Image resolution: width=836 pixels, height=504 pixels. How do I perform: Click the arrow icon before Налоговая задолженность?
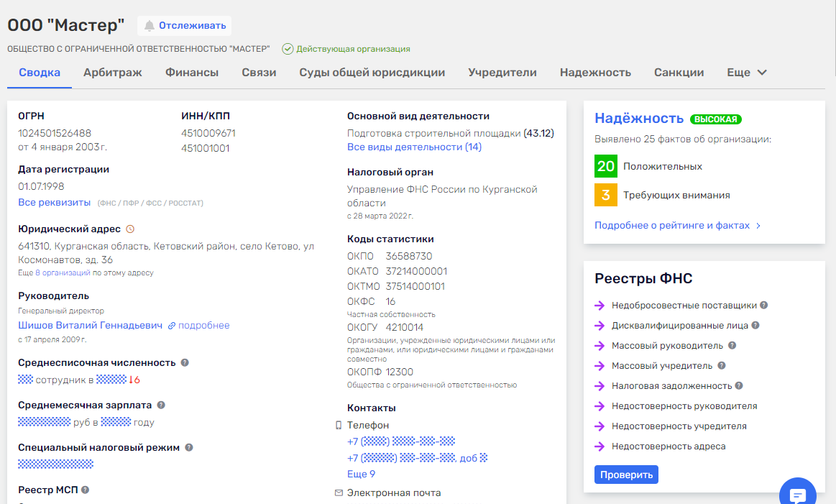pos(600,386)
